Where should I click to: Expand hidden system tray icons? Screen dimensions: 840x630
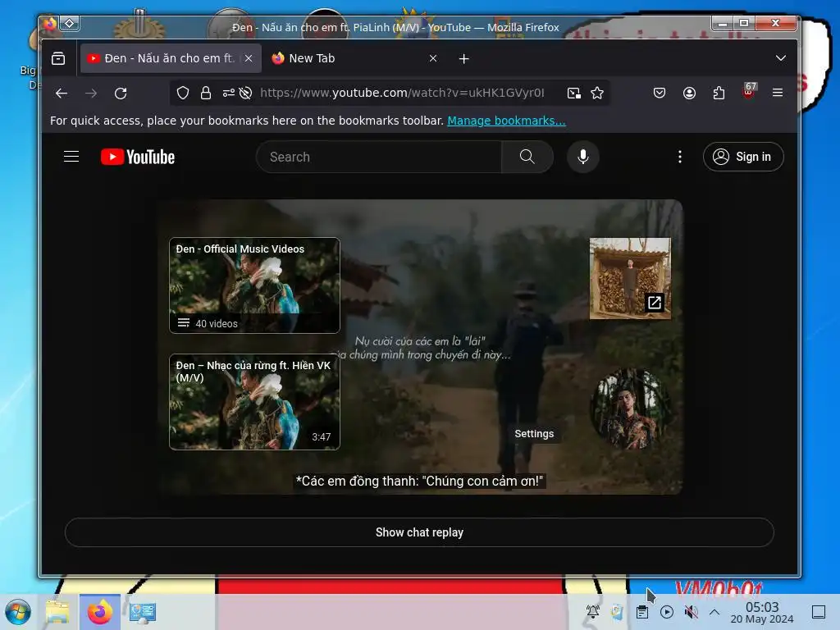pyautogui.click(x=714, y=612)
